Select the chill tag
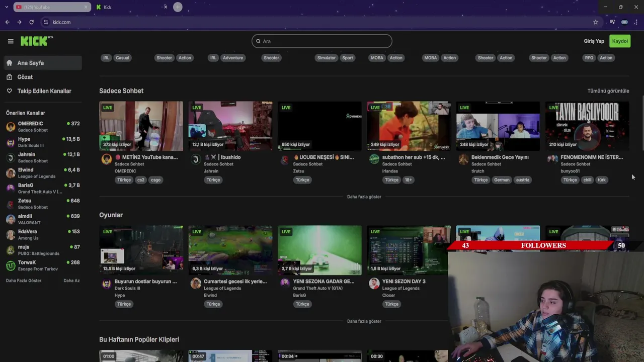644x362 pixels. coord(587,180)
